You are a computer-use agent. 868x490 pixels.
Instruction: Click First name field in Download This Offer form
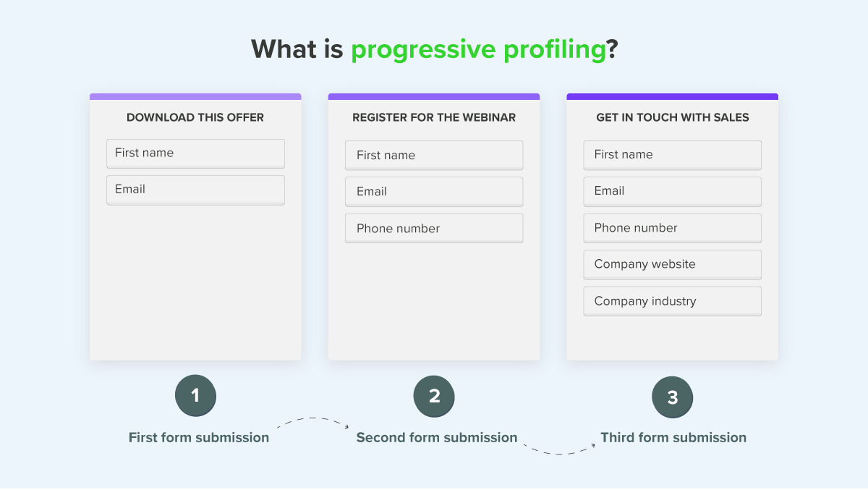tap(195, 153)
